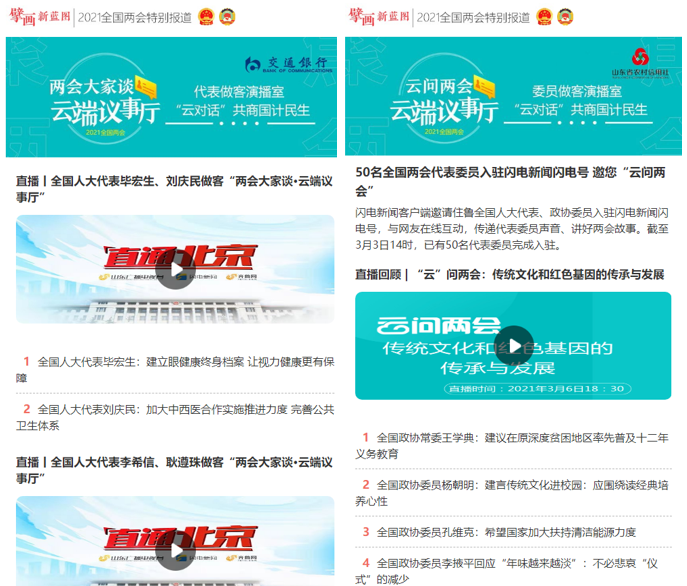687x586 pixels.
Task: Click the chat bubble icon beside 两会大家谈
Action: [145, 87]
